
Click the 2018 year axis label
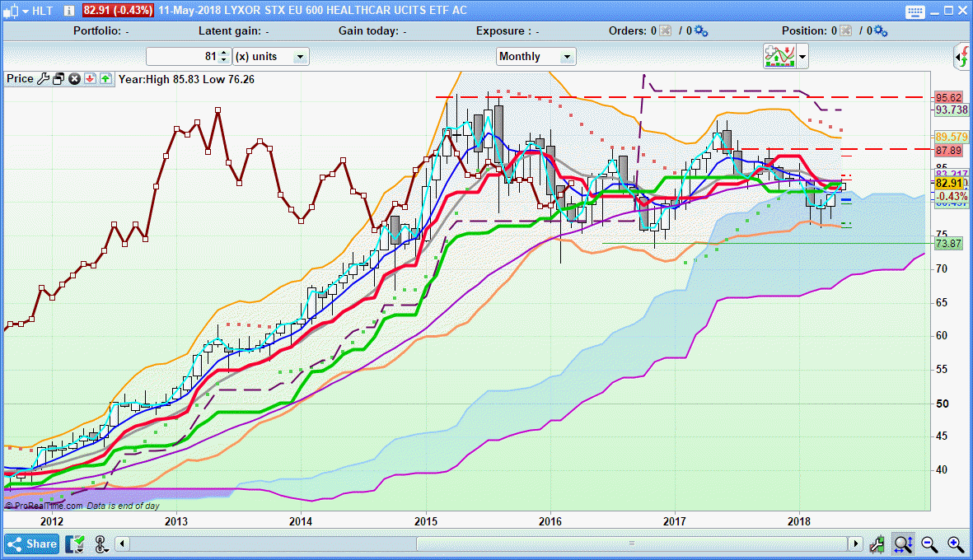tap(799, 521)
